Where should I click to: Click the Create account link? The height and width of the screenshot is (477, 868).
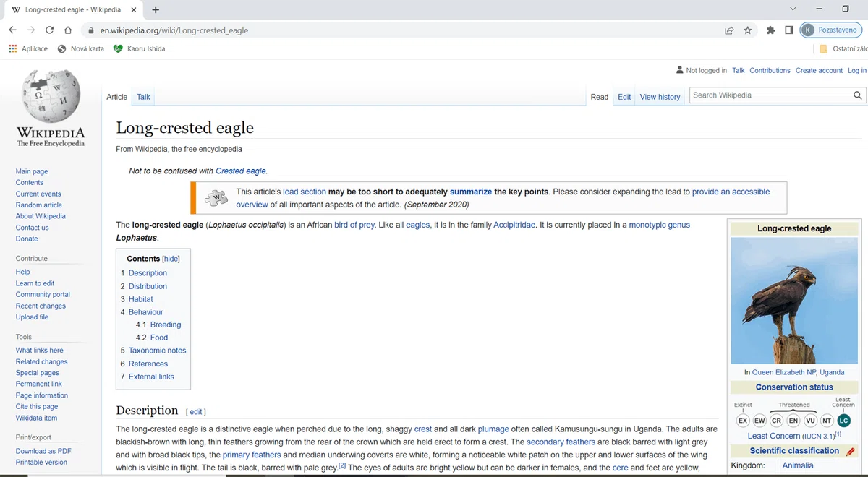click(x=819, y=70)
